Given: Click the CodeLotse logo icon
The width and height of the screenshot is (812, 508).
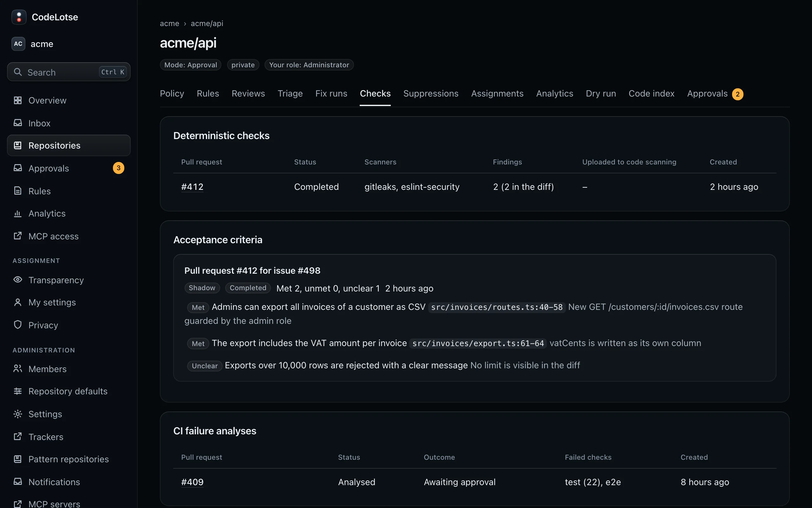Looking at the screenshot, I should (x=19, y=17).
